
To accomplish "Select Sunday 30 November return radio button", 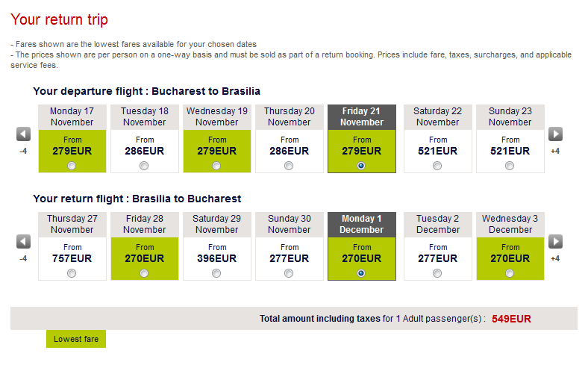I will point(289,273).
